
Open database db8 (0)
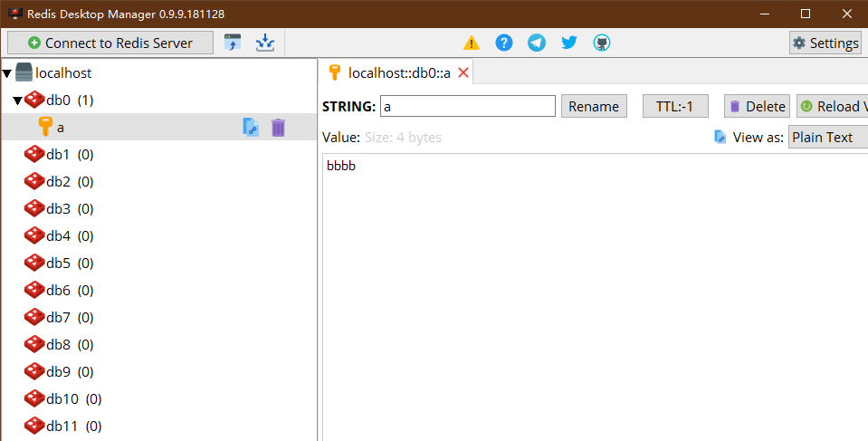tap(69, 345)
